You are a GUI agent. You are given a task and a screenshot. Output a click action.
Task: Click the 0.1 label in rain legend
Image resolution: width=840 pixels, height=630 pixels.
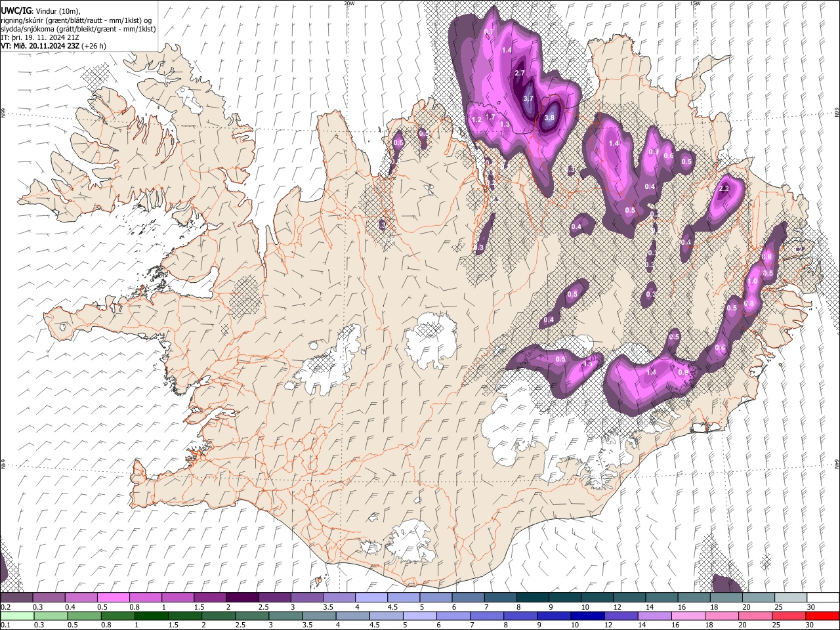point(5,624)
